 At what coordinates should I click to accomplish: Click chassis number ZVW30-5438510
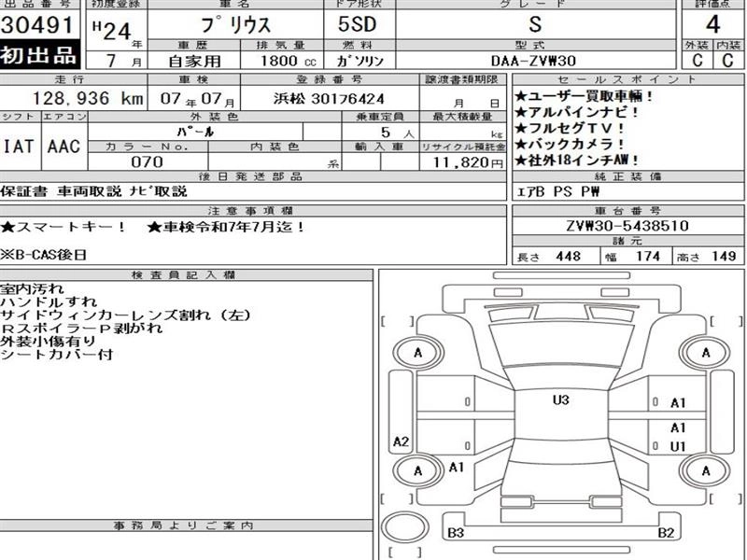[x=627, y=226]
